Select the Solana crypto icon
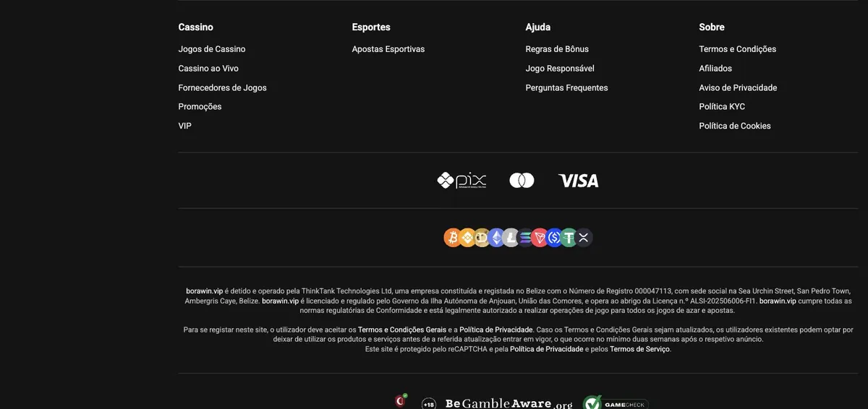 click(x=525, y=238)
